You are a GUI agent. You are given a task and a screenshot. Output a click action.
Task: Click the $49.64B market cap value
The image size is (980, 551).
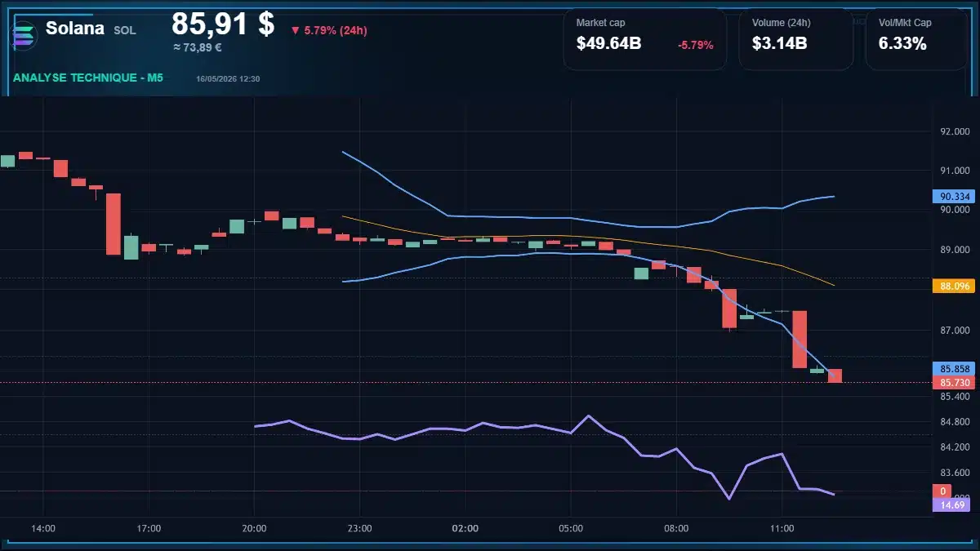pyautogui.click(x=608, y=44)
